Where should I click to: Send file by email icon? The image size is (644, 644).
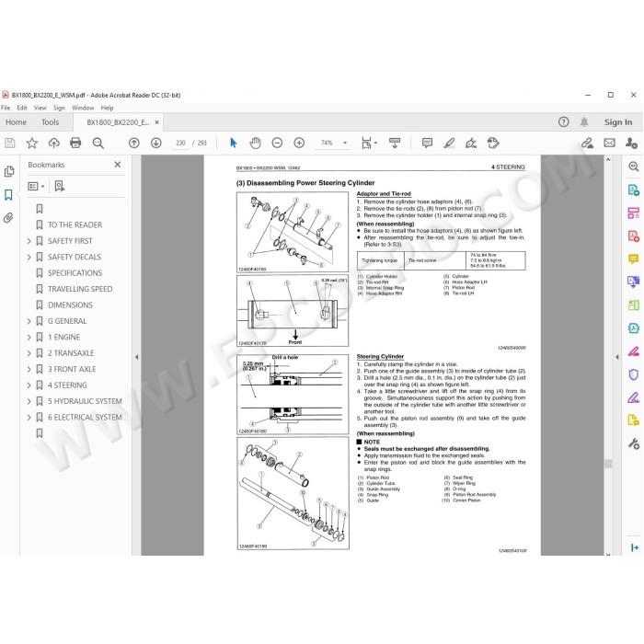609,143
